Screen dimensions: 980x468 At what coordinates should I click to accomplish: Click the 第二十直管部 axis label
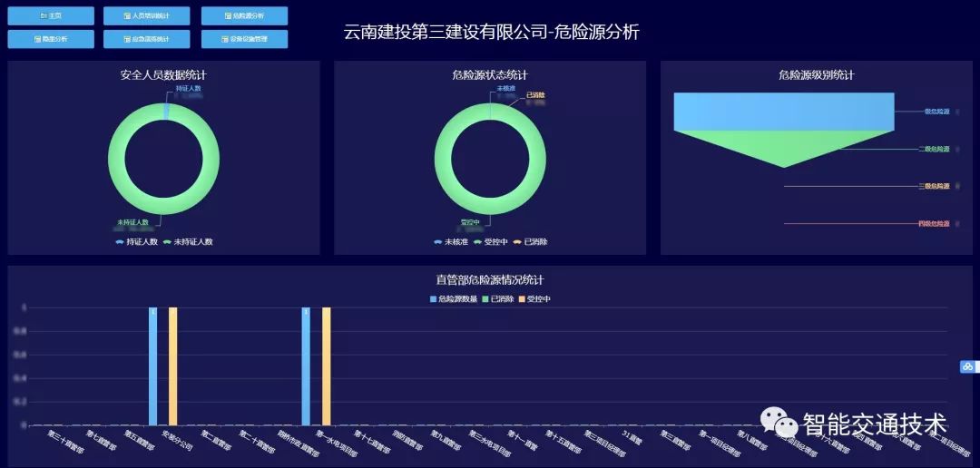coord(257,441)
